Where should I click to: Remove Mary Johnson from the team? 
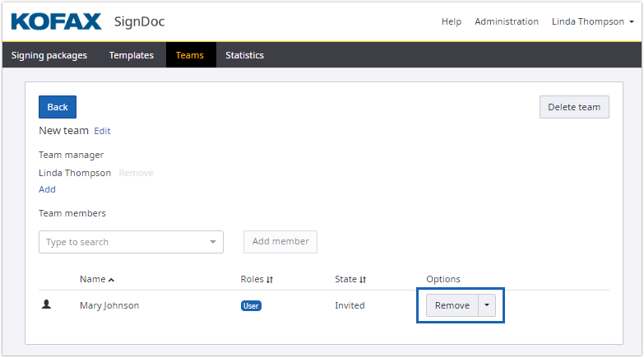[x=452, y=305]
